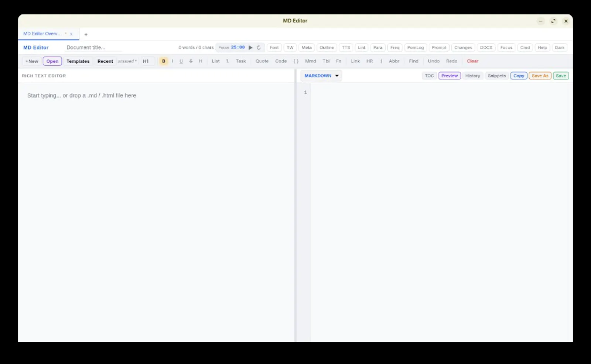Insert a Mermaid diagram with Mmd
591x364 pixels.
pyautogui.click(x=311, y=61)
